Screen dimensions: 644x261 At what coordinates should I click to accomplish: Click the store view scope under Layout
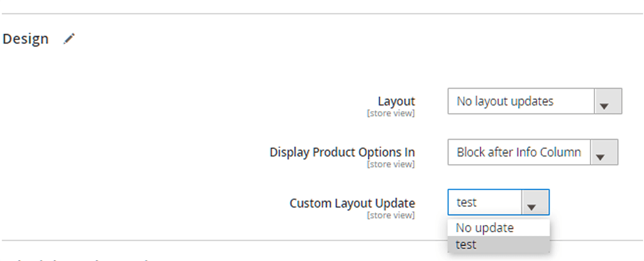391,114
